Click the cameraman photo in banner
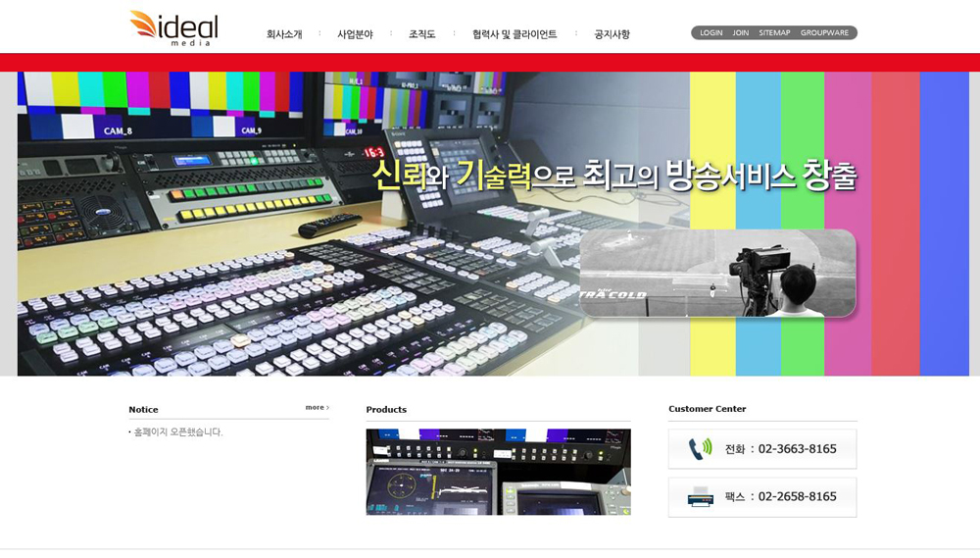The width and height of the screenshot is (980, 558). coord(717,273)
